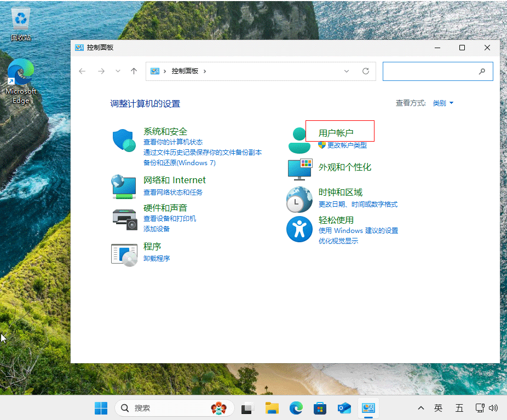Click 查看设备和打印机 link

coord(169,218)
